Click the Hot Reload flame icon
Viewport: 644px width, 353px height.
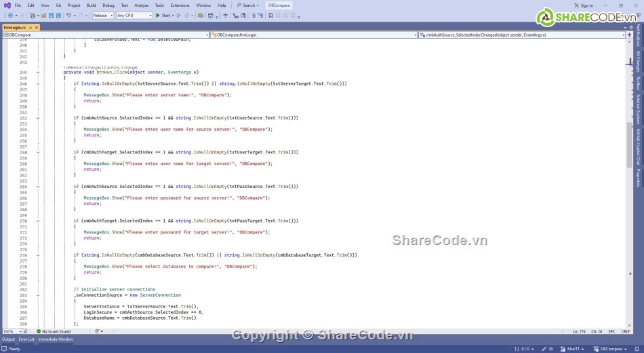coord(186,15)
